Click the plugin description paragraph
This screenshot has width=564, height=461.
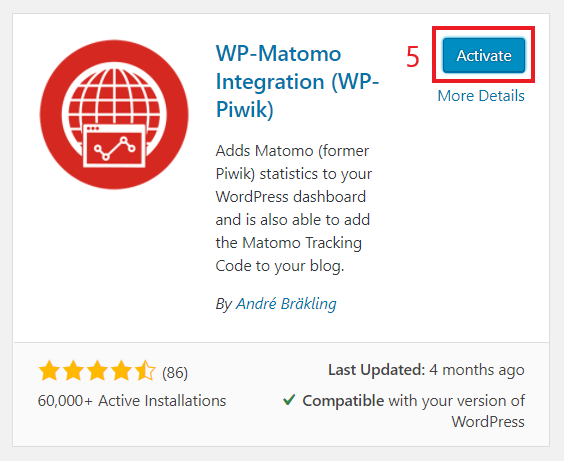294,208
